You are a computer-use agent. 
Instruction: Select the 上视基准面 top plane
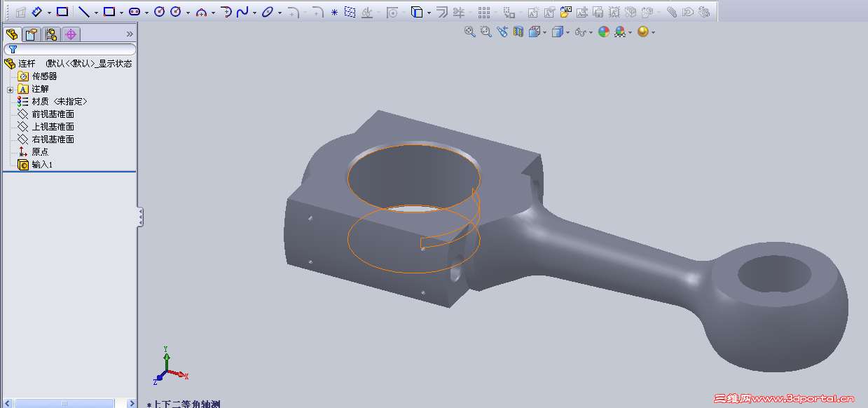pos(46,127)
